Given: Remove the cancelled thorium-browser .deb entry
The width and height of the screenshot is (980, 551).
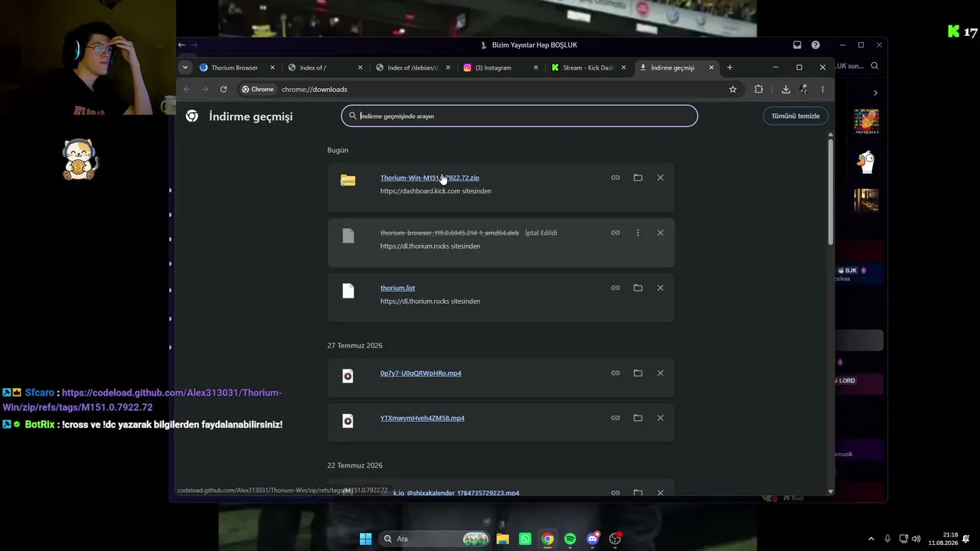Looking at the screenshot, I should (x=660, y=233).
